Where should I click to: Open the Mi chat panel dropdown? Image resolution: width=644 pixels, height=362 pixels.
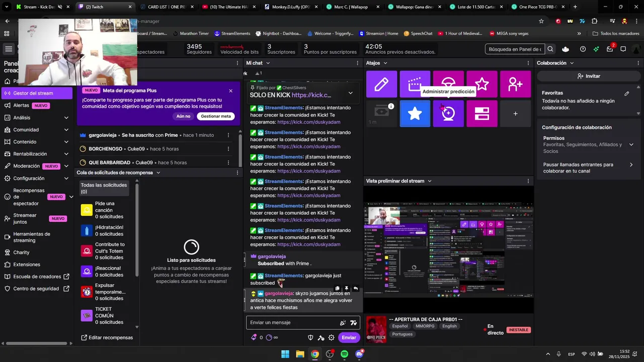click(268, 63)
